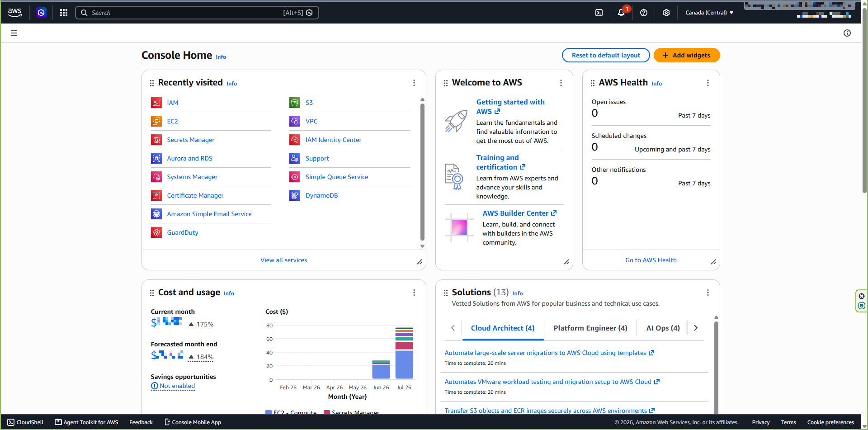The image size is (868, 430).
Task: Click the Amazon Simple Email Service icon
Action: [x=156, y=214]
